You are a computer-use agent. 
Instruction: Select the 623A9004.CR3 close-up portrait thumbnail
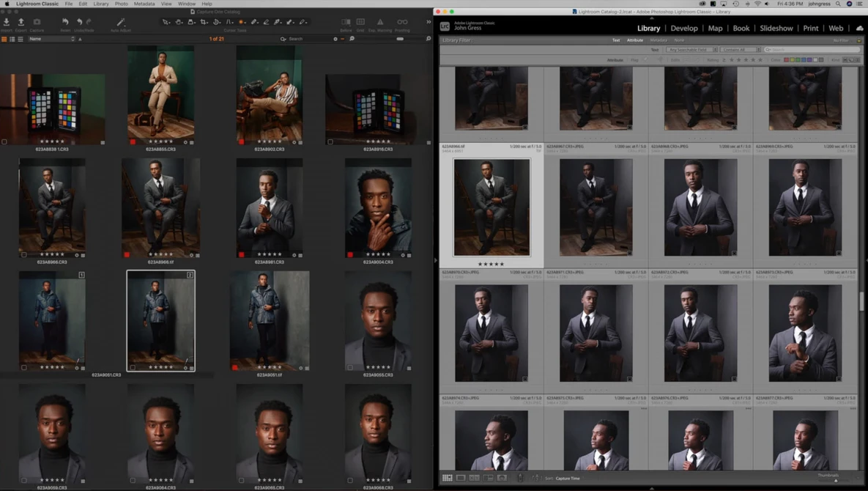click(x=378, y=207)
